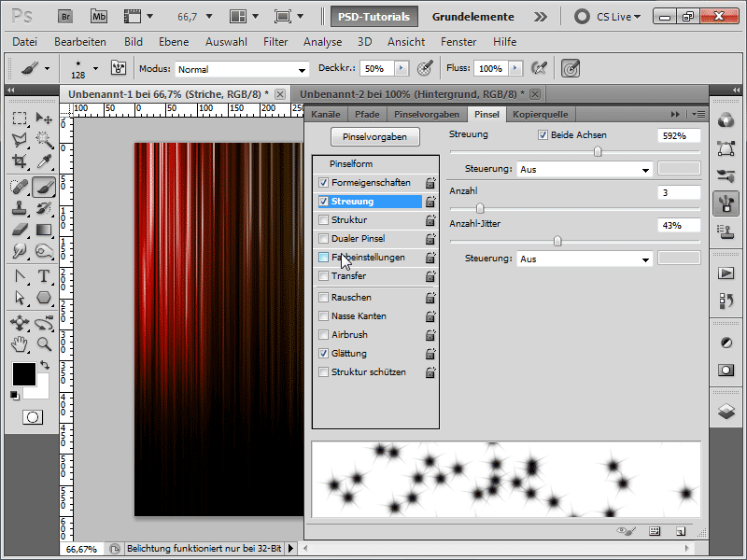Switch to PSD-Tutorials workspace

[374, 17]
